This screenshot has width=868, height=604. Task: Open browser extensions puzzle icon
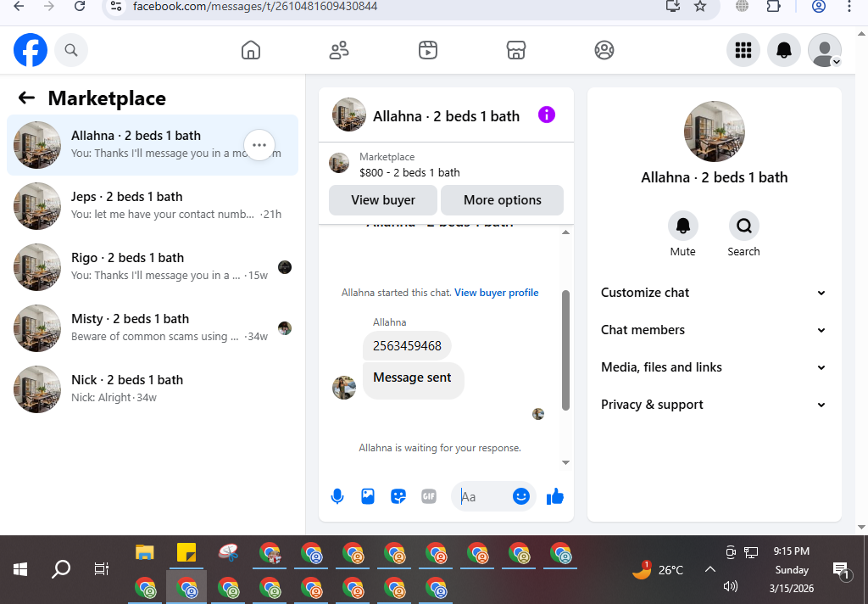[x=773, y=6]
